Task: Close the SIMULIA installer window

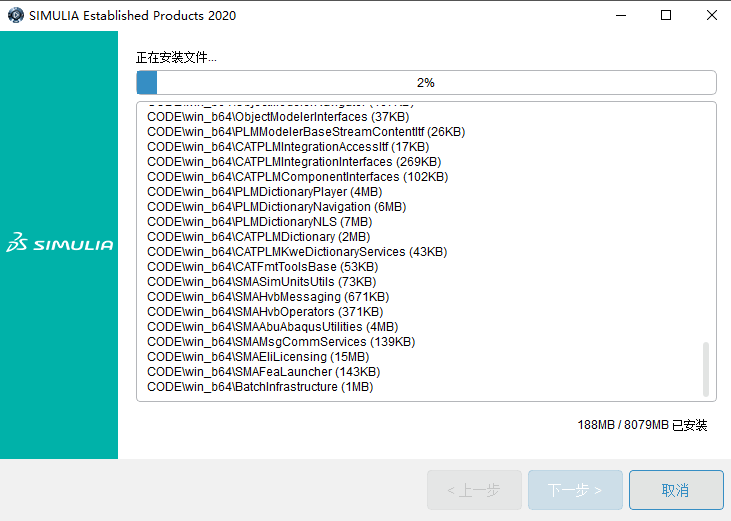Action: coord(711,15)
